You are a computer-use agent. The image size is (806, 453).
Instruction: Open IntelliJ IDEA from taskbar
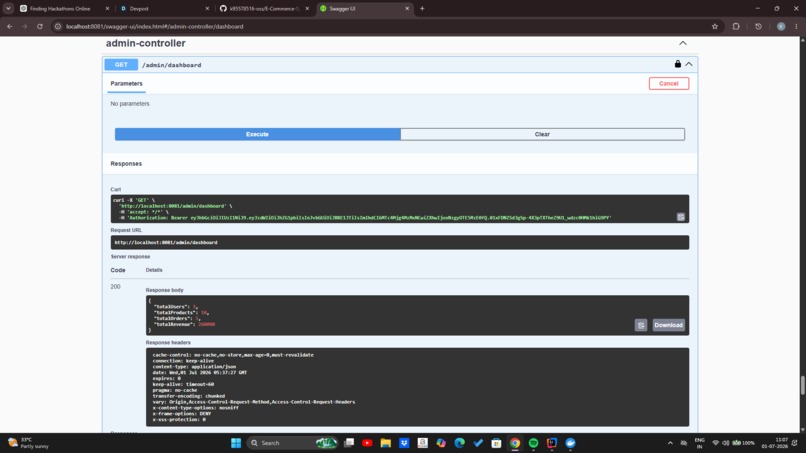(552, 443)
